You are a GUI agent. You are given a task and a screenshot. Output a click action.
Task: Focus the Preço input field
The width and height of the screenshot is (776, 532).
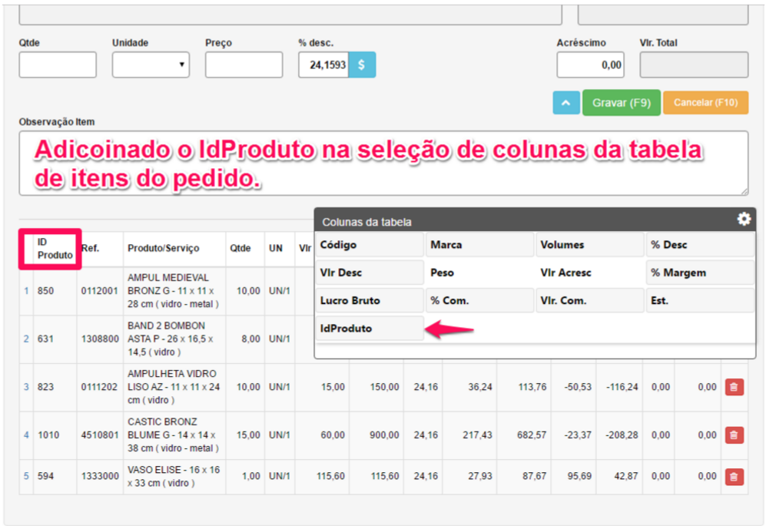coord(244,65)
